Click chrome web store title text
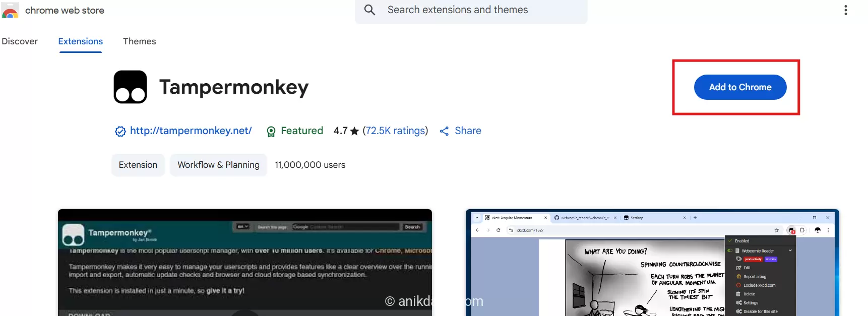 coord(65,10)
